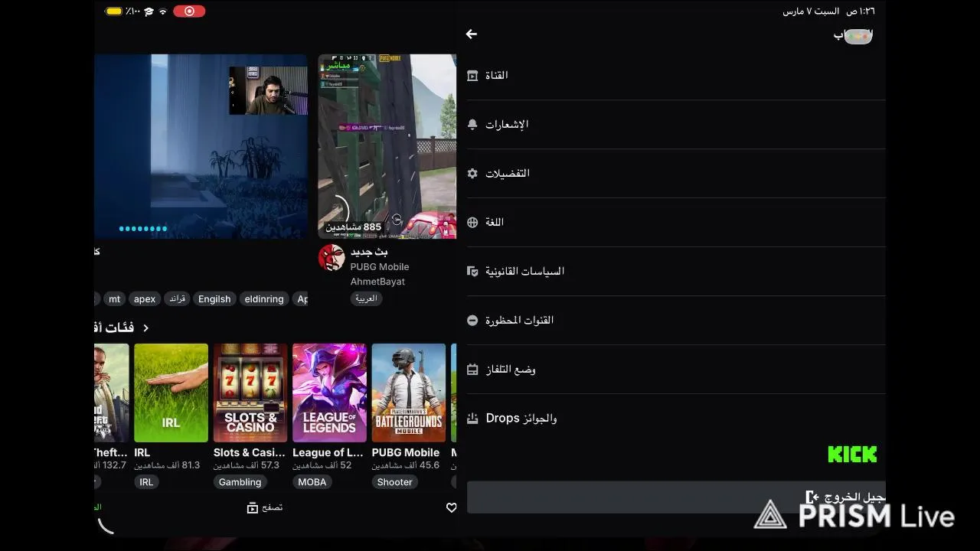The image size is (980, 551).
Task: Tap the bell icon for الإشعارات
Action: pos(472,125)
